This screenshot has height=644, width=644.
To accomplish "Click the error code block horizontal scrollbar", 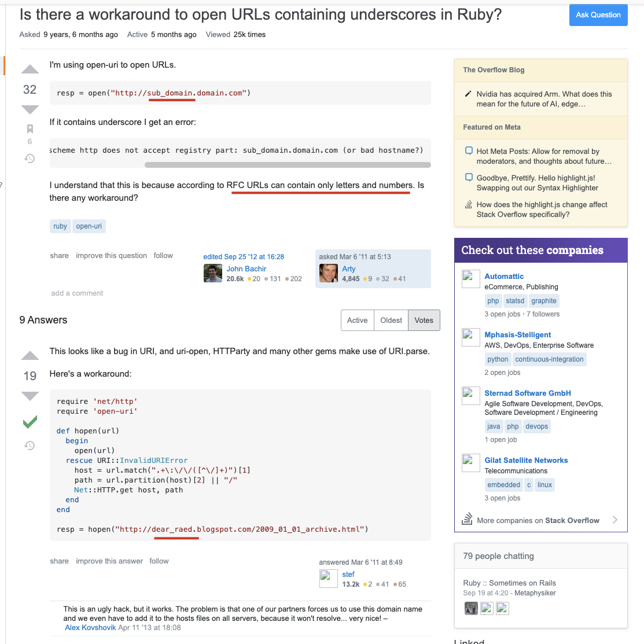I will tap(288, 165).
